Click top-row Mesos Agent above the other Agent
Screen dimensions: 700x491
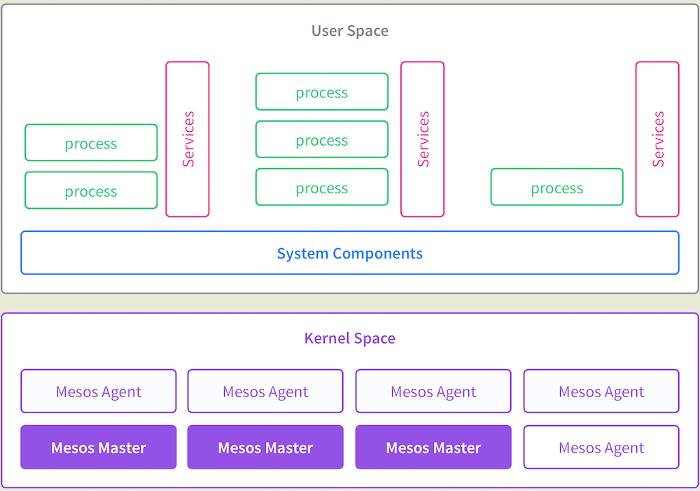601,391
